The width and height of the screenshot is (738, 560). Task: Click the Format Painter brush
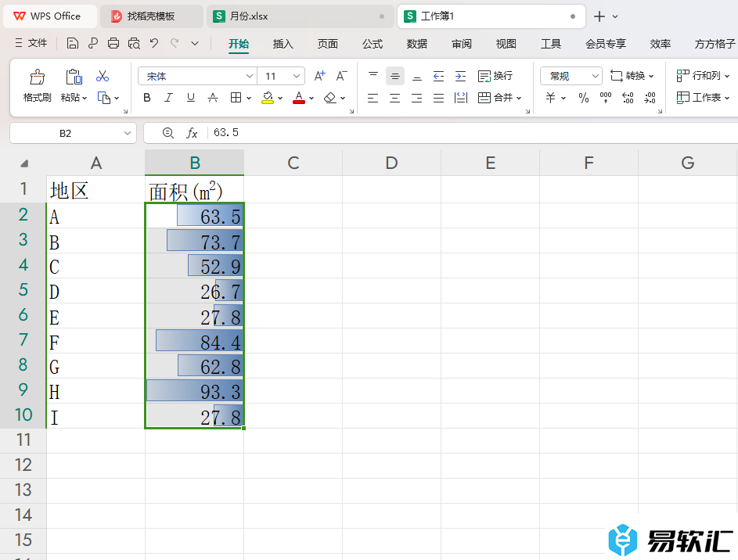point(38,76)
